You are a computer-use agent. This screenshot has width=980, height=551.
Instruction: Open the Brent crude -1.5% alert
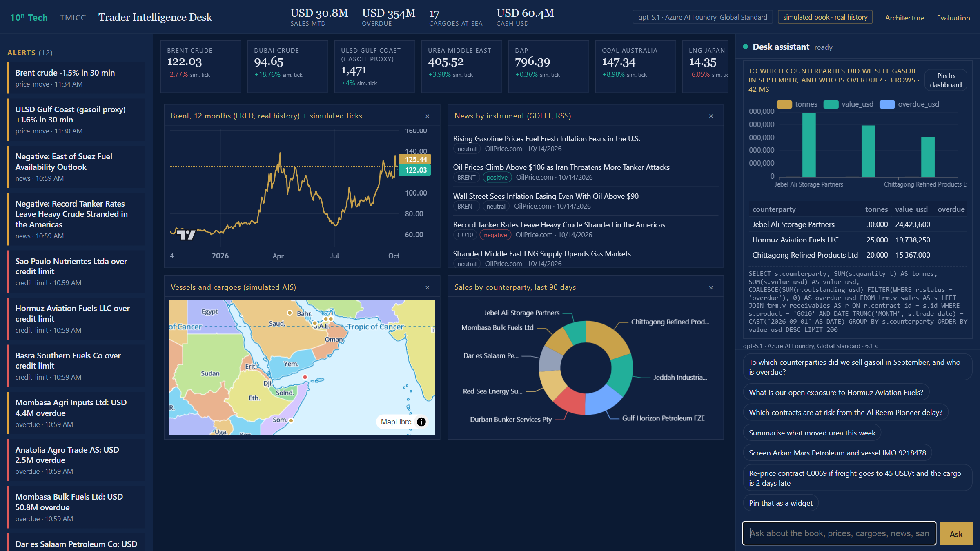click(76, 78)
